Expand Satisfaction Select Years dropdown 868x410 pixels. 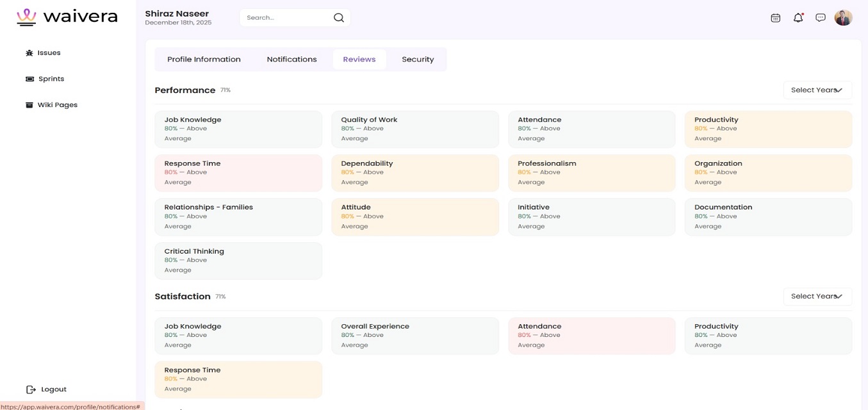coord(817,297)
